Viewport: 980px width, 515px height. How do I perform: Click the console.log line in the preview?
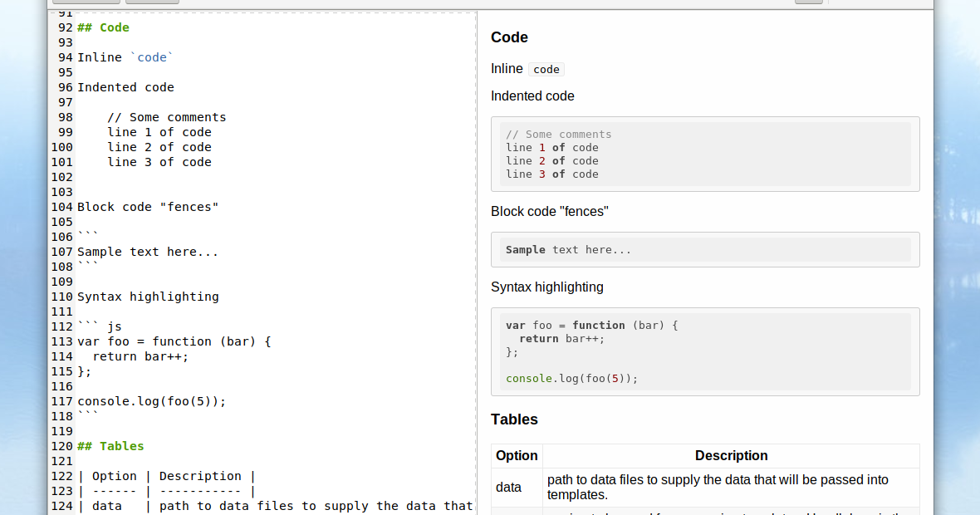571,378
